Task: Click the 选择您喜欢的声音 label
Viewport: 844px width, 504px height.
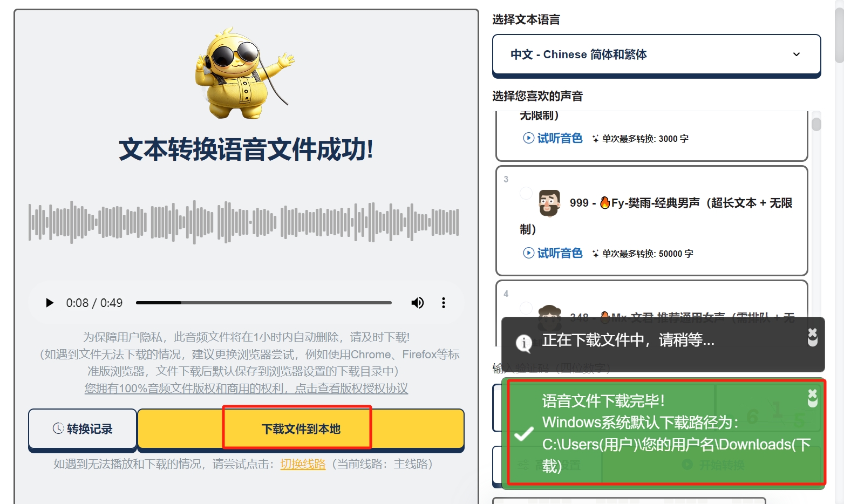Action: (537, 96)
